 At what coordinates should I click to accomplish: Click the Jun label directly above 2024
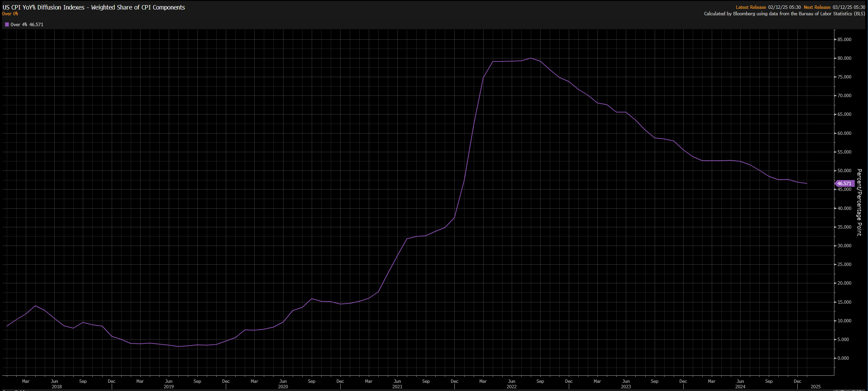740,381
